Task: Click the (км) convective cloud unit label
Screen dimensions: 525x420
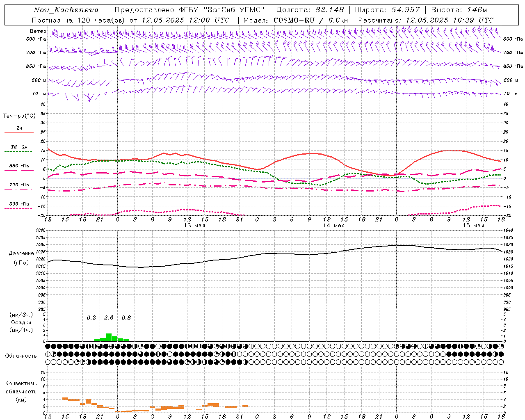Action: tap(21, 399)
